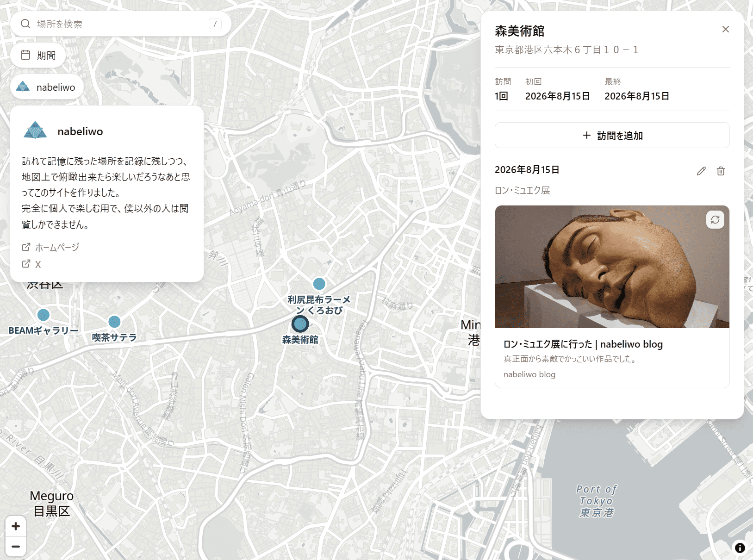Screen dimensions: 753x560
Task: Click the 1回 visit count value
Action: [x=502, y=96]
